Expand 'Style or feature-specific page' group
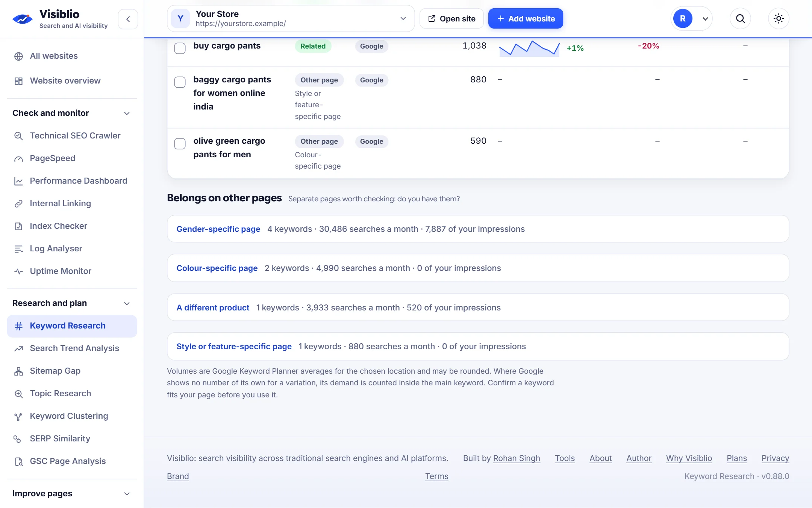812x508 pixels. coord(478,346)
